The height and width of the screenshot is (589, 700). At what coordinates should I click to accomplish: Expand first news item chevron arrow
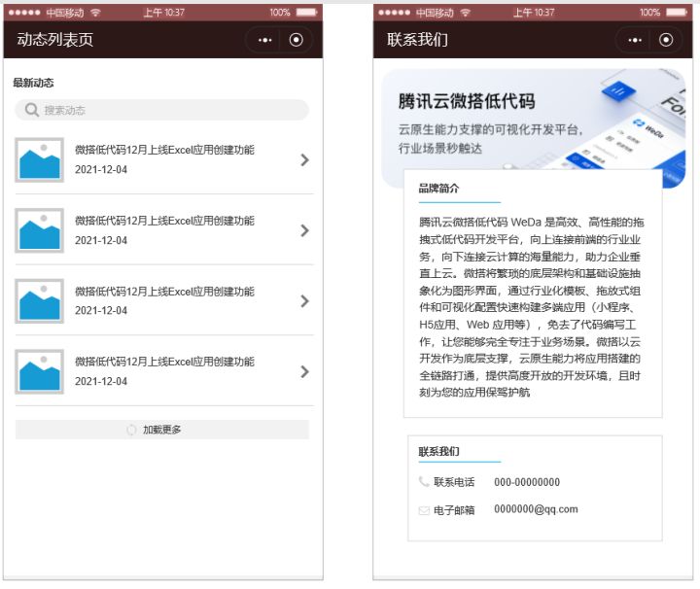pos(305,159)
